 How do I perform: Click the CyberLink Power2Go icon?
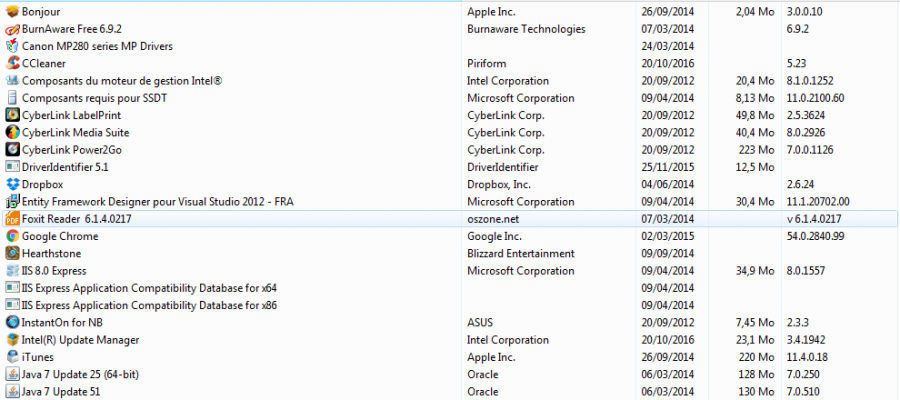tap(11, 150)
